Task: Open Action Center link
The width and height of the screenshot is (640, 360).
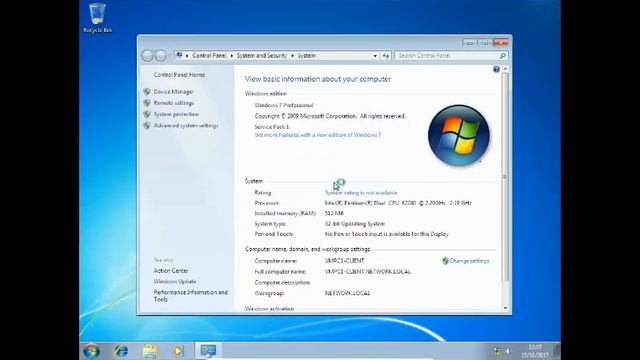Action: coord(171,271)
